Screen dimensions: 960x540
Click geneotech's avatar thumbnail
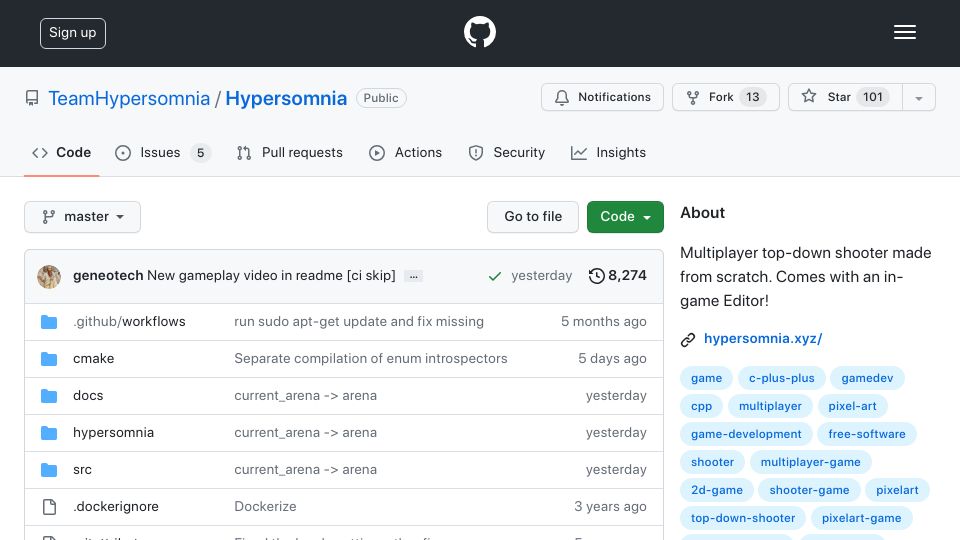(x=49, y=277)
